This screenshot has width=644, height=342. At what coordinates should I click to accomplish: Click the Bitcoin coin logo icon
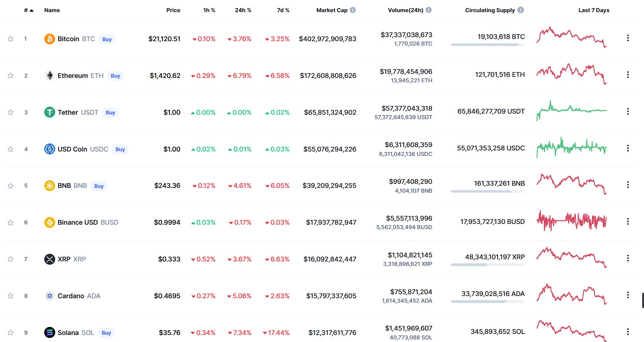[x=49, y=39]
